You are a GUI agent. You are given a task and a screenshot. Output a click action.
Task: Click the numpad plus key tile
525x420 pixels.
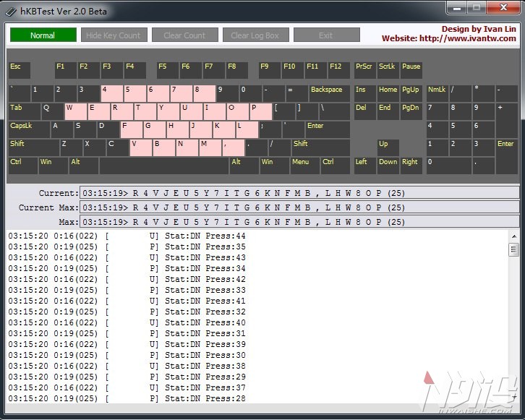(x=507, y=121)
